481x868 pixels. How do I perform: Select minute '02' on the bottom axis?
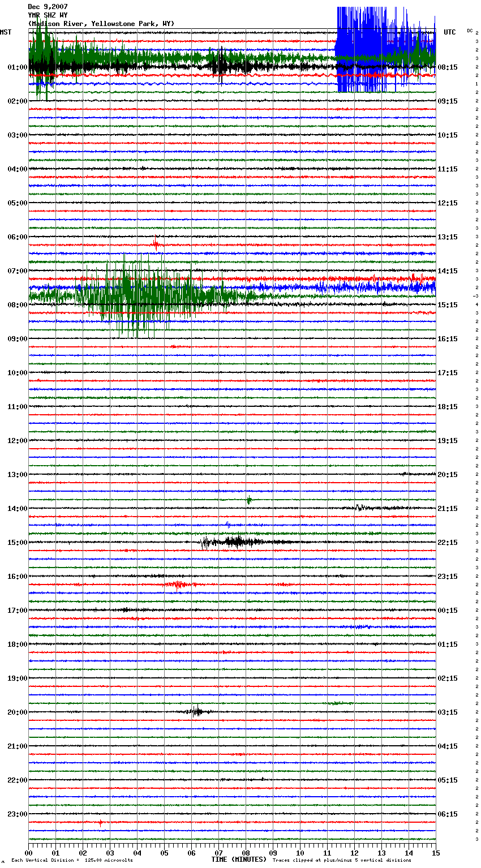(83, 853)
